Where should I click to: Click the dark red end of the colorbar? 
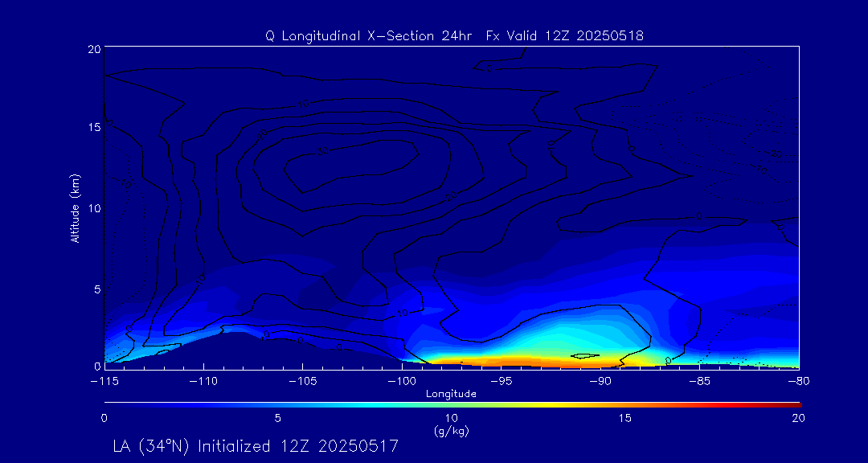[x=794, y=405]
